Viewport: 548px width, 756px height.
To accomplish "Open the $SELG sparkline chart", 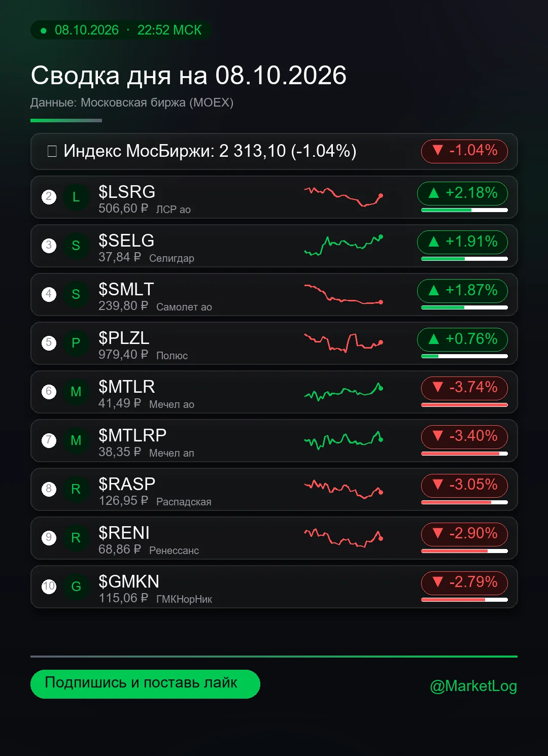I will coord(344,246).
